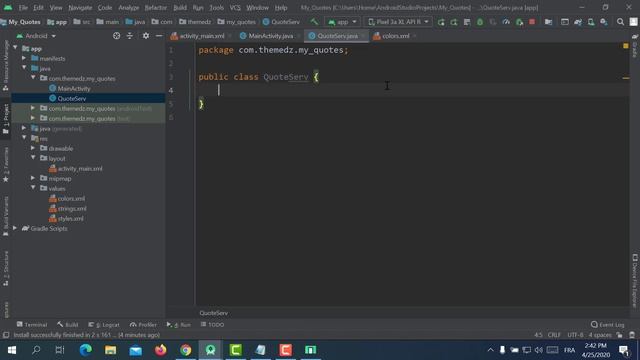Click the UTF-8 encoding in status bar
The height and width of the screenshot is (360, 640).
575,335
